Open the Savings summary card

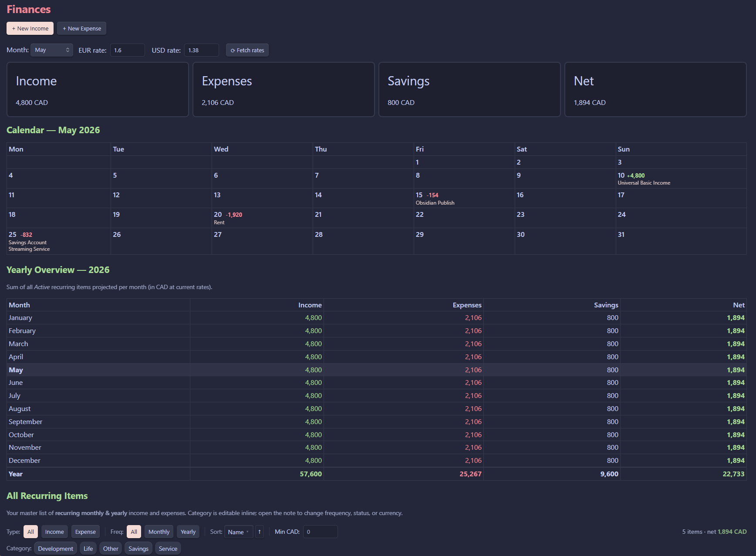(469, 89)
